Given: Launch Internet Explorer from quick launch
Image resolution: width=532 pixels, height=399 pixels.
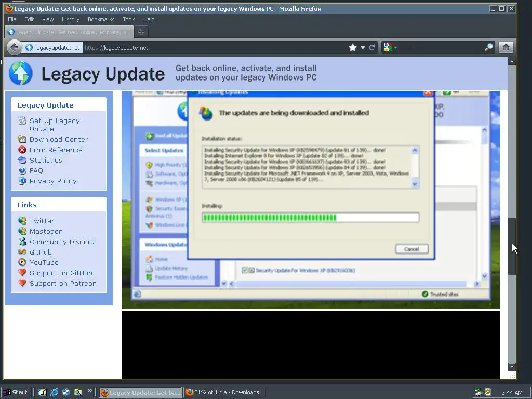Looking at the screenshot, I should pos(54,392).
